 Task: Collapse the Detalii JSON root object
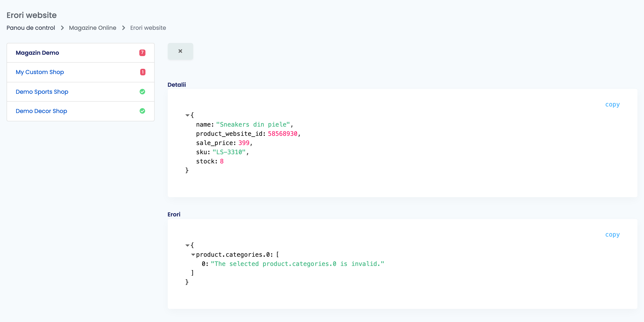(x=187, y=115)
